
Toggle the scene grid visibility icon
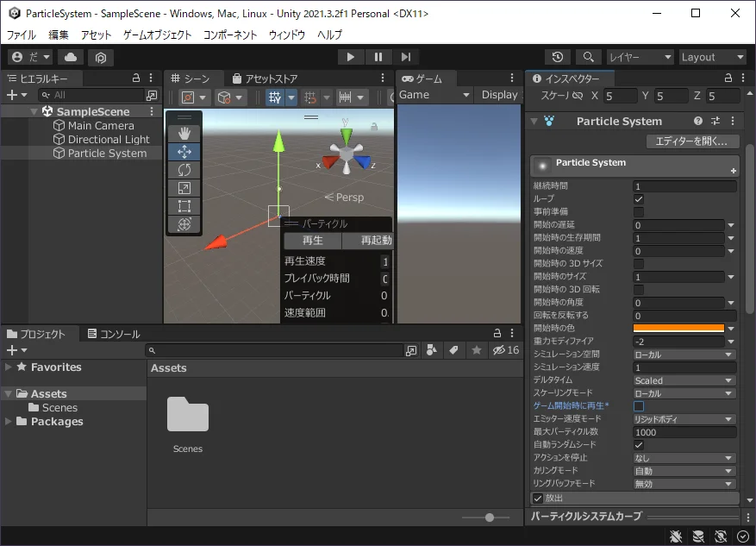[x=275, y=97]
